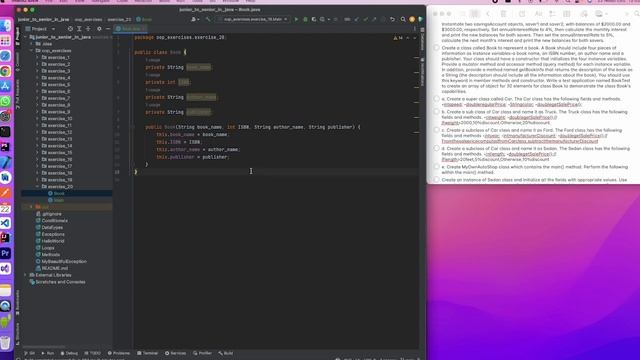
Task: Open Search Everywhere magnifier icon
Action: (x=403, y=19)
